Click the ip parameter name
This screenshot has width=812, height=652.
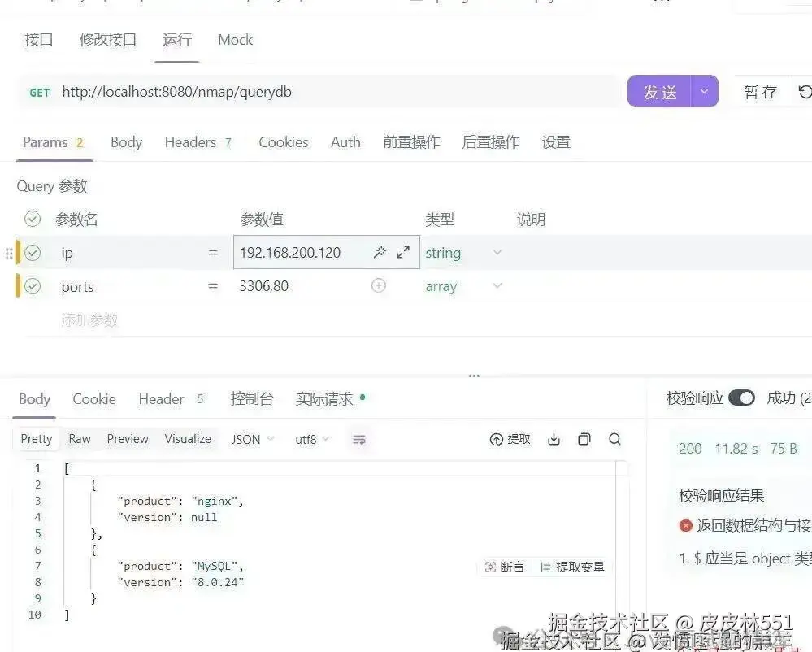point(67,253)
